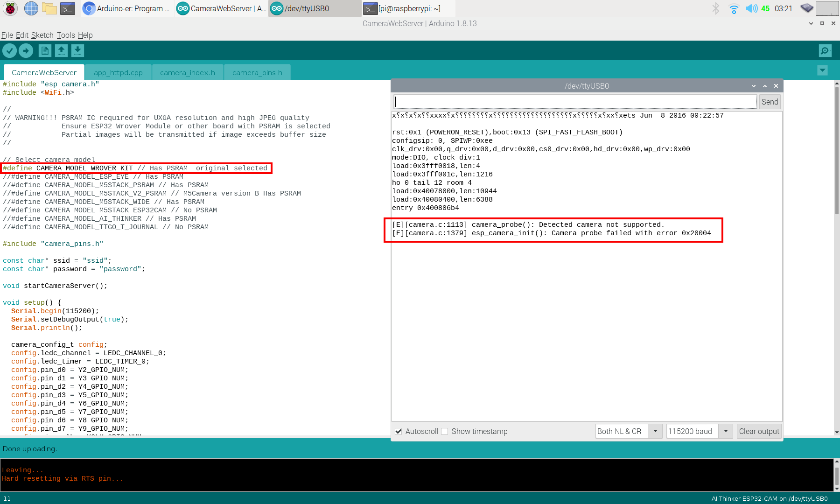Open the sketch tab overflow dropdown arrow
The height and width of the screenshot is (504, 840).
click(822, 70)
